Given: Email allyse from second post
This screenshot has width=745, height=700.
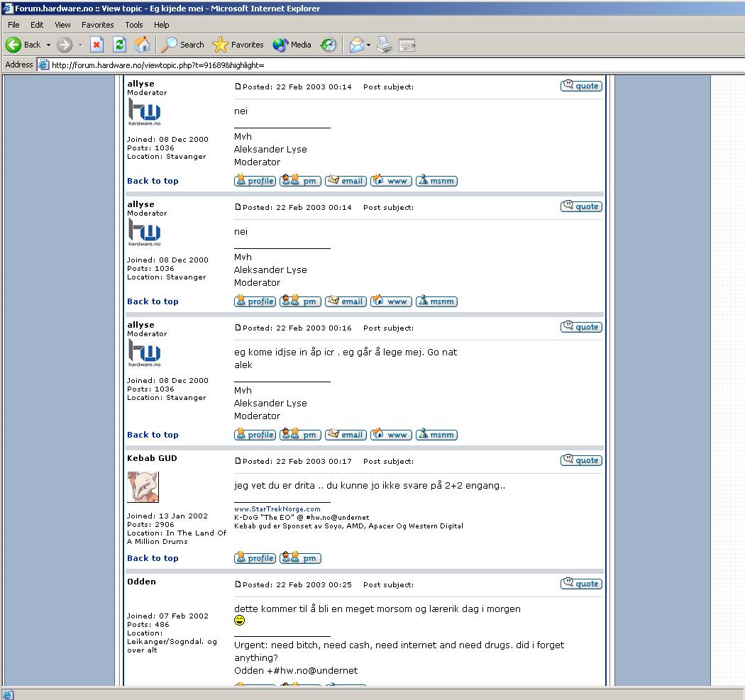Looking at the screenshot, I should point(346,301).
